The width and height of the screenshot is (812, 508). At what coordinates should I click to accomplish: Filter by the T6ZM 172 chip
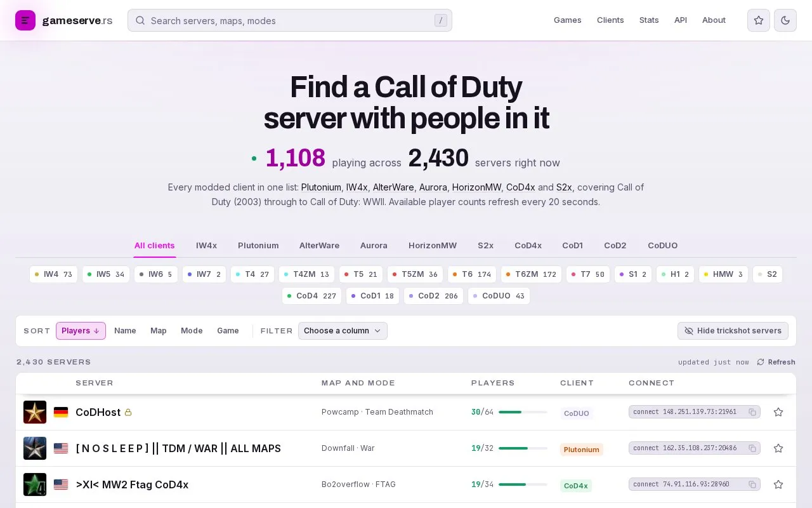pyautogui.click(x=531, y=274)
